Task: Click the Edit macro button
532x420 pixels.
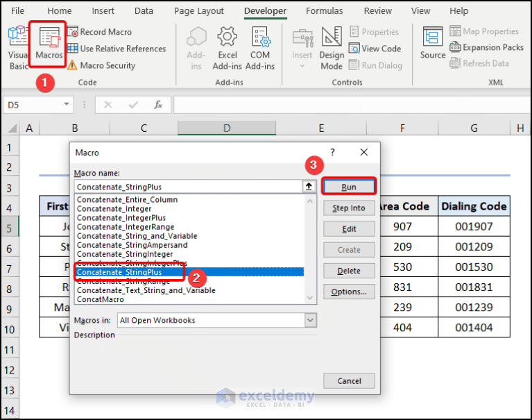Action: [349, 229]
